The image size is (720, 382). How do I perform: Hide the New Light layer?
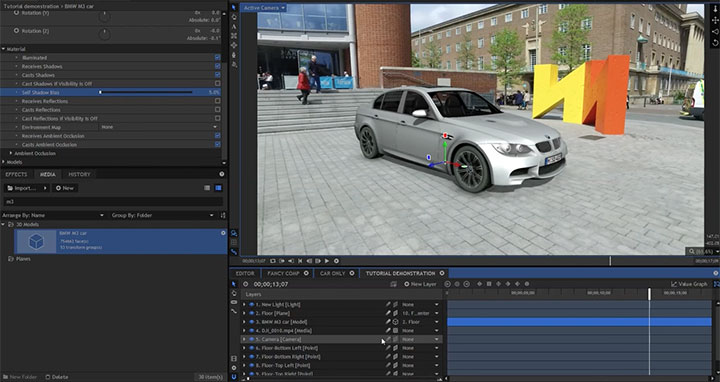(x=252, y=304)
